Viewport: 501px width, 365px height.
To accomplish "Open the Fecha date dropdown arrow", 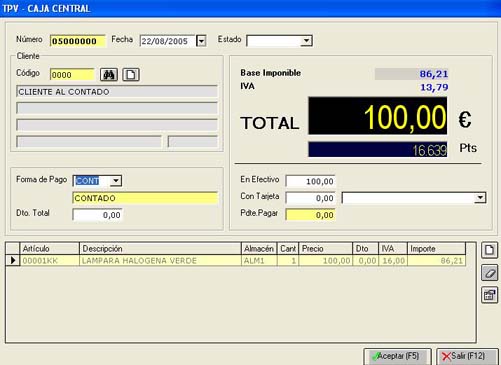I will (x=201, y=41).
